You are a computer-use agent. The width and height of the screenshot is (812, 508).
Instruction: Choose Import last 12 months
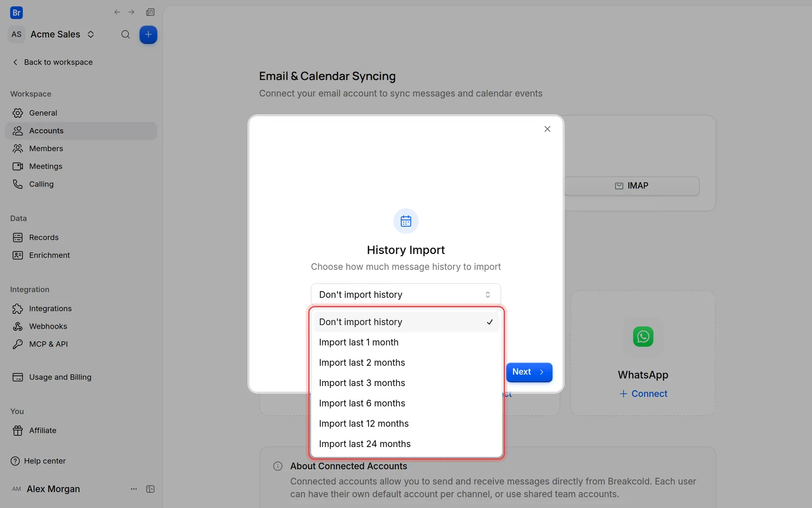coord(406,424)
